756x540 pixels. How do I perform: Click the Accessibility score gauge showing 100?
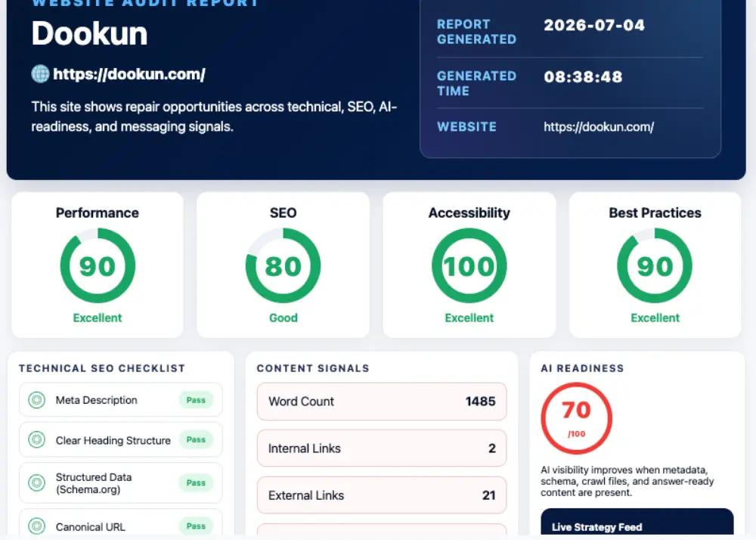click(469, 265)
